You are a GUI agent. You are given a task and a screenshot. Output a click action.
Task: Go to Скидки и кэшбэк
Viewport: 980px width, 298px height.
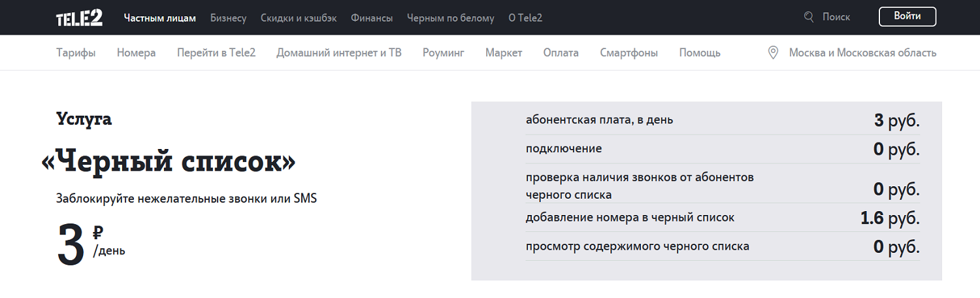point(299,18)
